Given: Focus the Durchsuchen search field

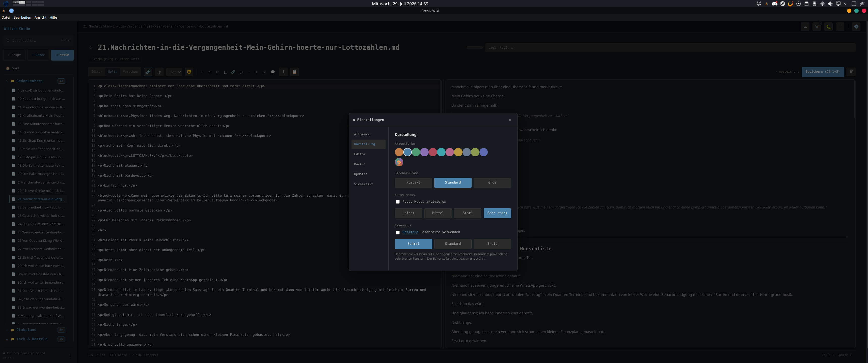Looking at the screenshot, I should [38, 41].
